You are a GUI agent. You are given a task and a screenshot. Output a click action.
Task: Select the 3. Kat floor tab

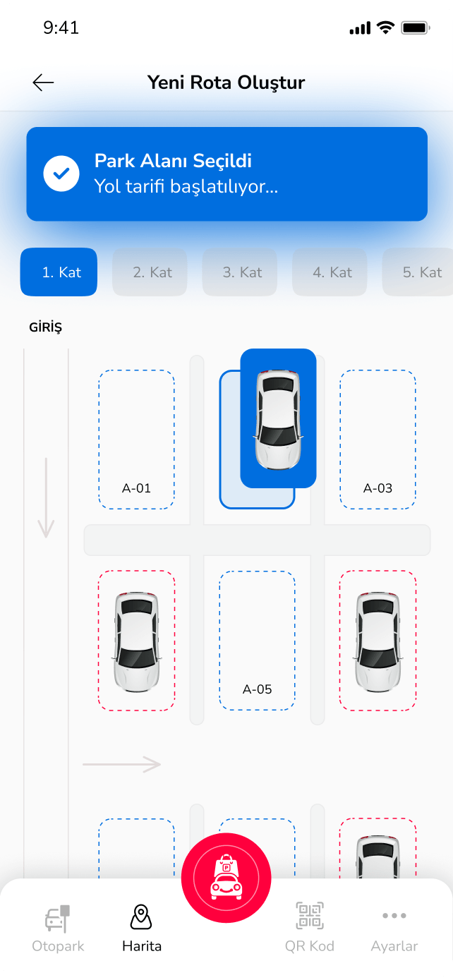coord(240,272)
